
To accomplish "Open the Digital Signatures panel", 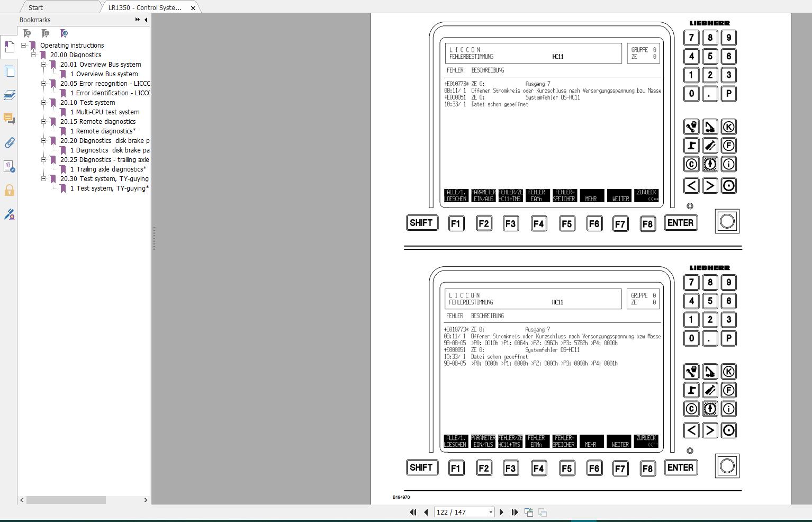I will pyautogui.click(x=9, y=166).
